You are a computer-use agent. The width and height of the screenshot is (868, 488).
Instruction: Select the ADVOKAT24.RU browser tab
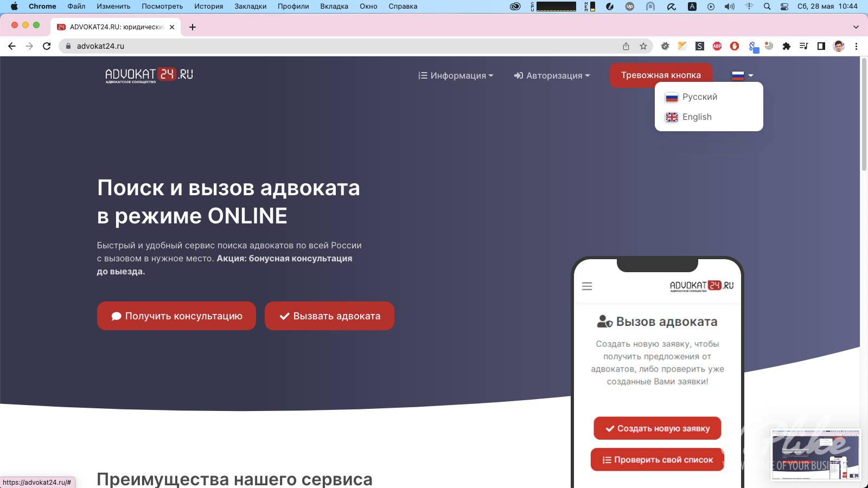tap(116, 27)
